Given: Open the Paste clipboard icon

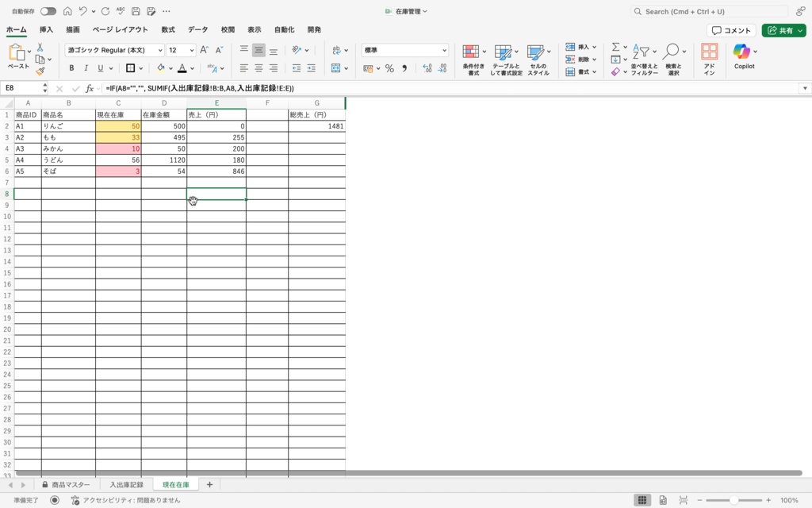Looking at the screenshot, I should [17, 52].
